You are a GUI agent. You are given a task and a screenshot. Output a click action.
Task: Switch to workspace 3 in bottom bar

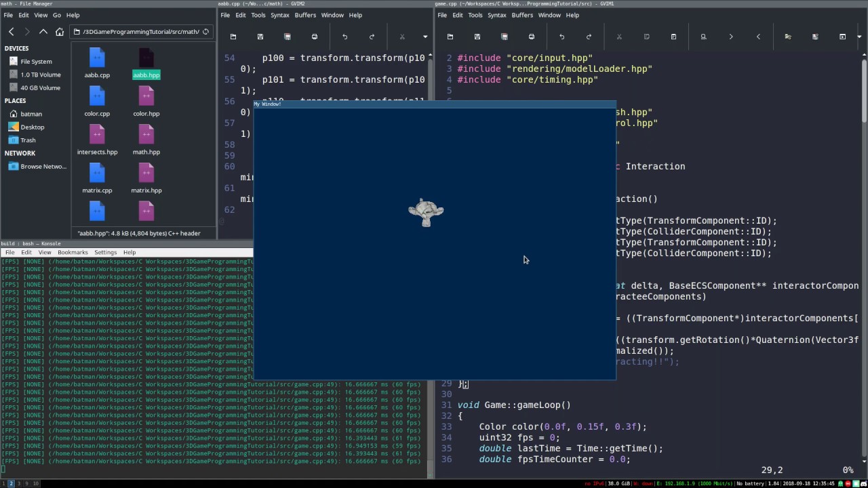coord(19,483)
